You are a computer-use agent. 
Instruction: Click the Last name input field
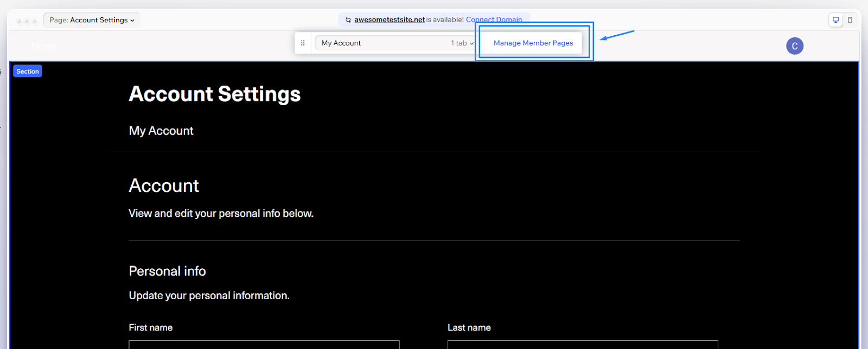(582, 345)
